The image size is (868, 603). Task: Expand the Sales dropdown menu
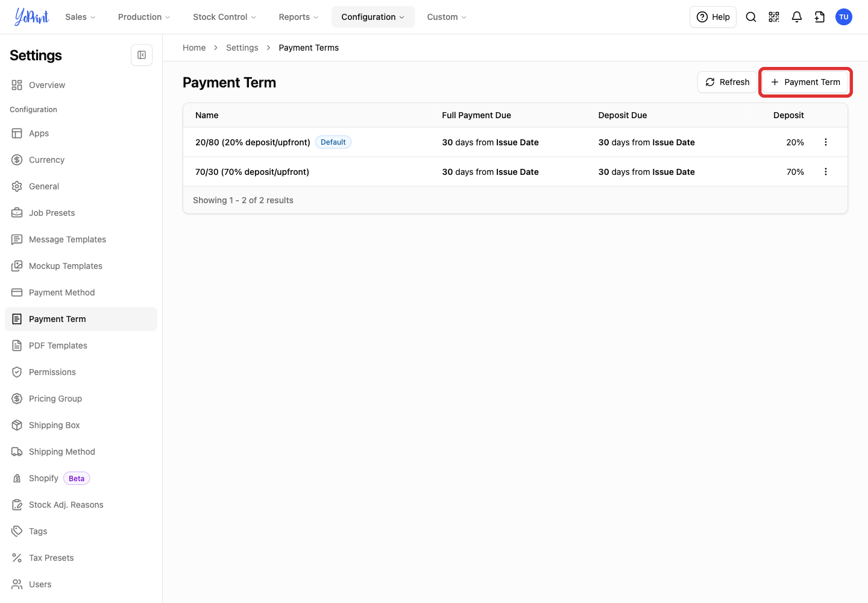point(80,17)
